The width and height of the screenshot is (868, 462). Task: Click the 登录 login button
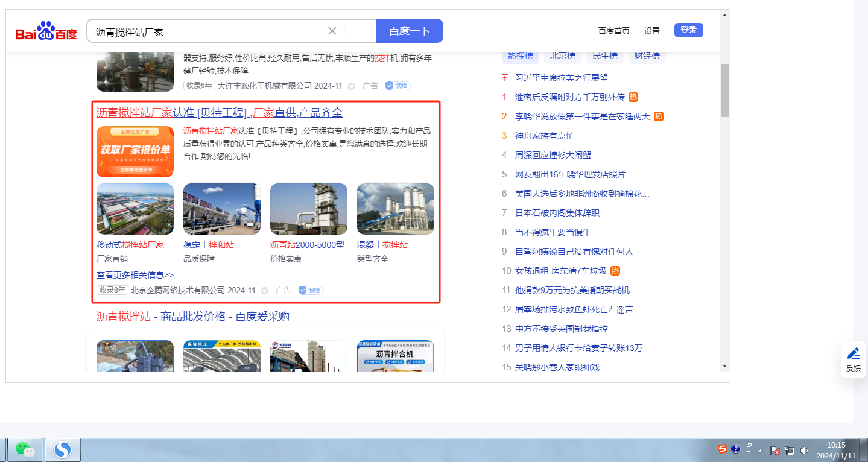click(x=688, y=30)
